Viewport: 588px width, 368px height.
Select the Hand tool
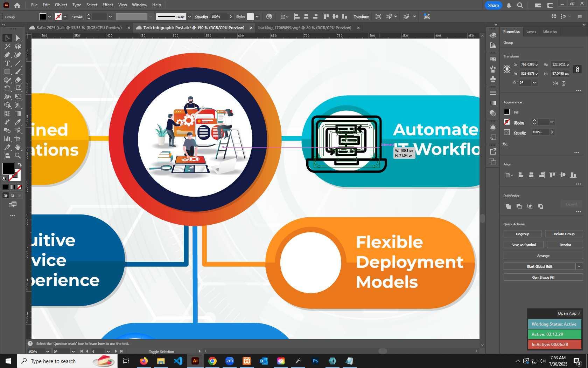point(18,147)
